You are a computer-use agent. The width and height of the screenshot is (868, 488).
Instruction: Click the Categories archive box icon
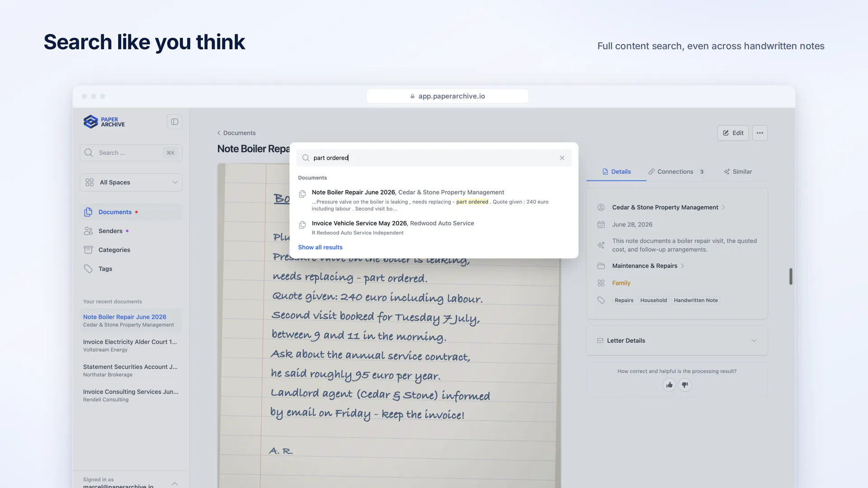coord(88,250)
